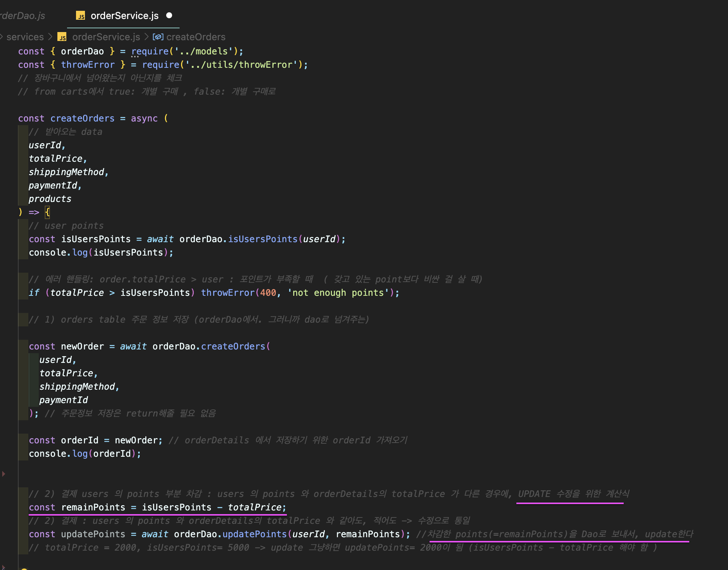Image resolution: width=728 pixels, height=570 pixels.
Task: Click the red triangle marker in the gutter
Action: (x=4, y=474)
